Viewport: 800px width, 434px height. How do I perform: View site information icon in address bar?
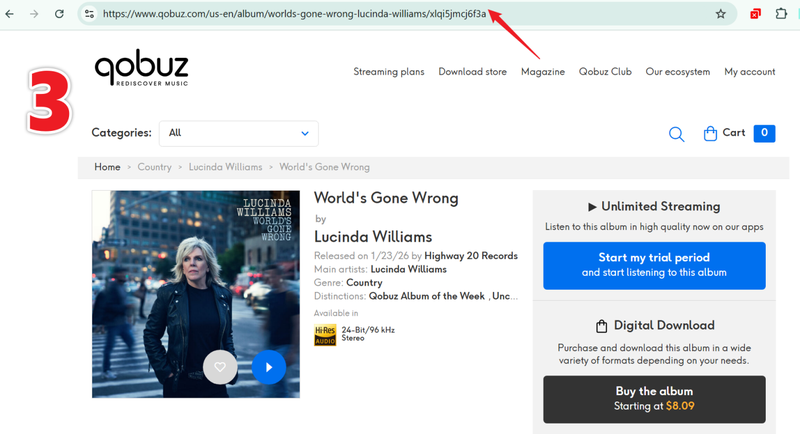89,14
